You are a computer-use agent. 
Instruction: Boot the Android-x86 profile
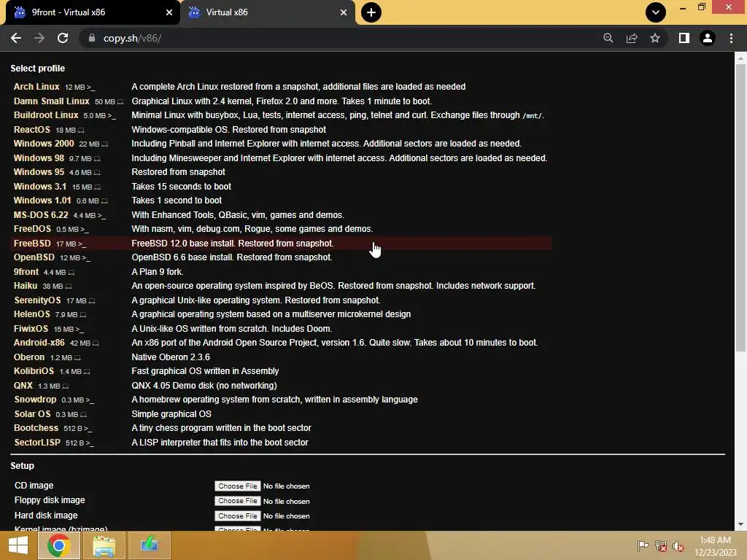(39, 343)
